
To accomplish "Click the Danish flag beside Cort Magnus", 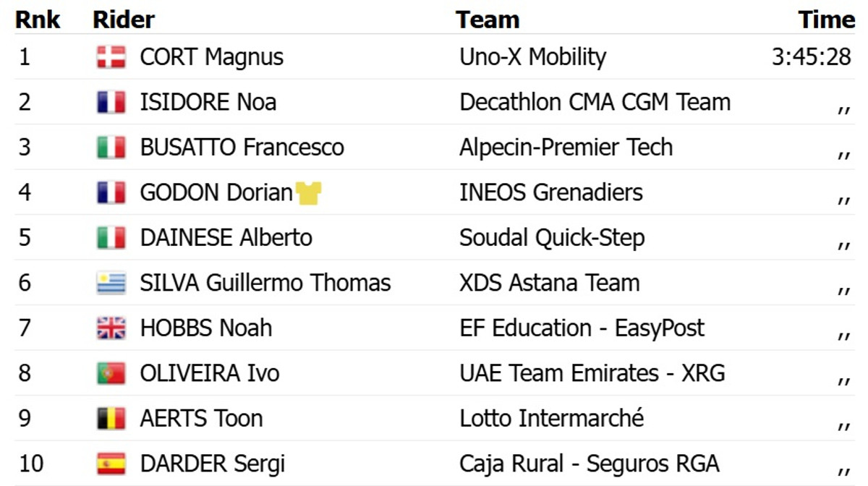I will (111, 57).
